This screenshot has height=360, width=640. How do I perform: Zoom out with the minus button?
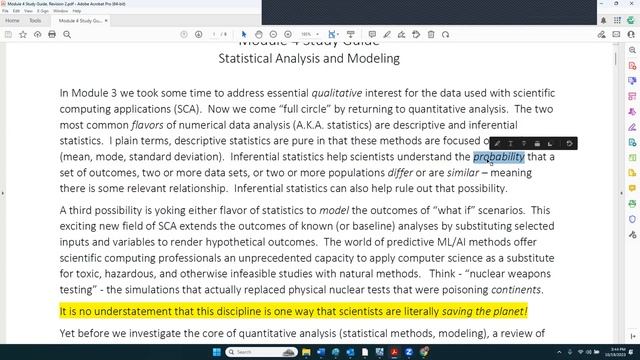(273, 35)
